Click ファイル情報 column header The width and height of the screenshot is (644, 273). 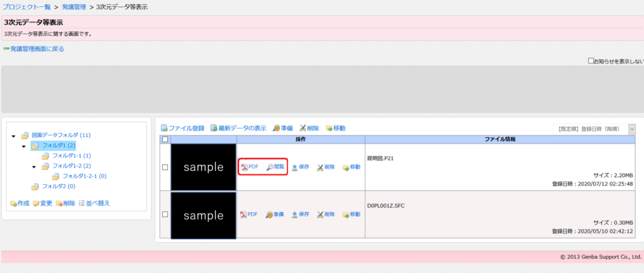(500, 140)
